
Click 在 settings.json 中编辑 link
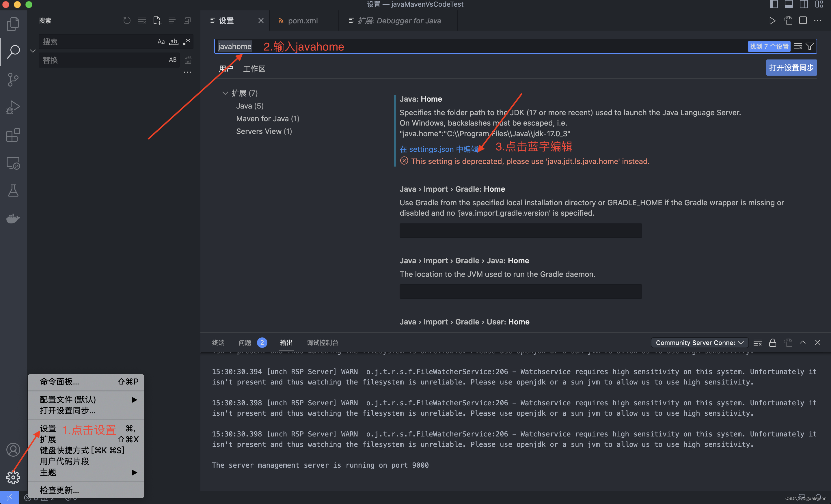click(438, 149)
